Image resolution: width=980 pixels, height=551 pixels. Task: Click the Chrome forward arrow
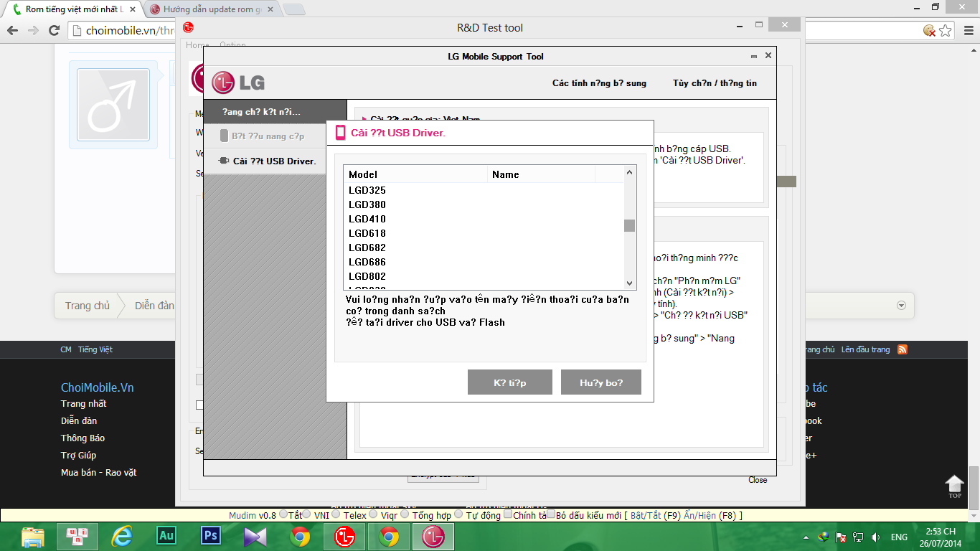click(33, 30)
